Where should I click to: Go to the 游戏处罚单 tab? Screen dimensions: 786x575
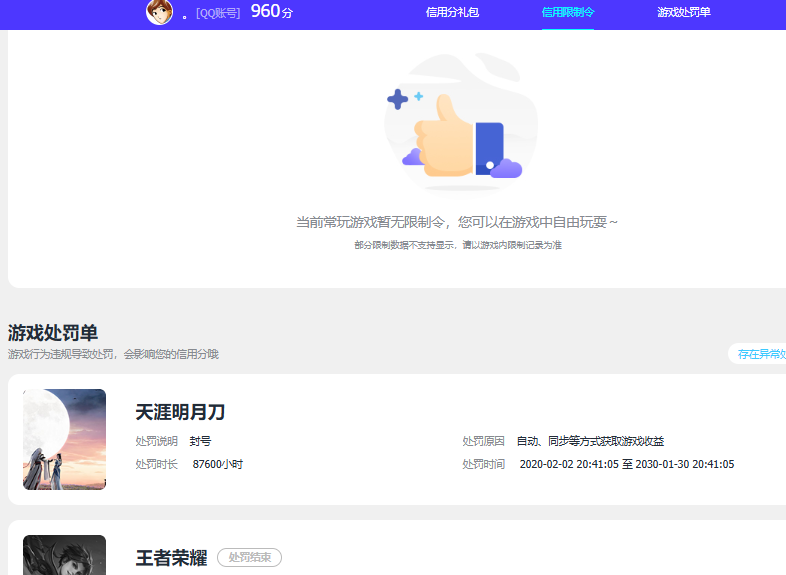pos(684,12)
